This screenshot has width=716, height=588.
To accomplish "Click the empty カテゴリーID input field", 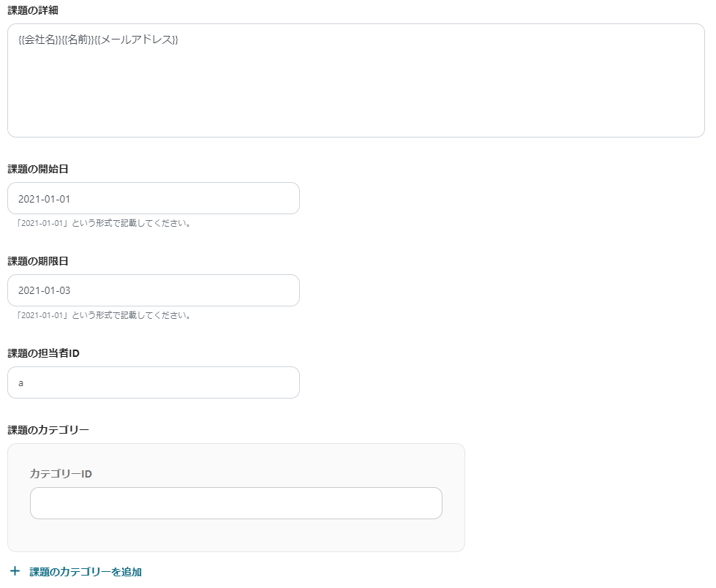I will click(236, 503).
